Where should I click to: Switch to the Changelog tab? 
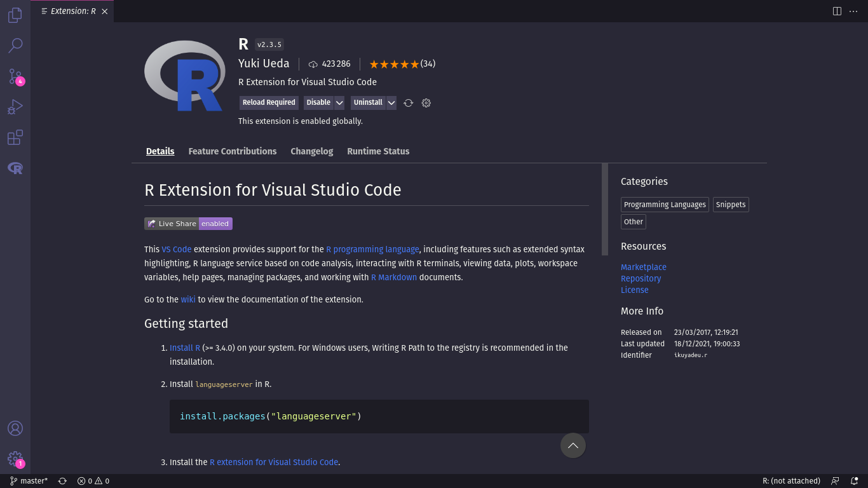coord(311,151)
